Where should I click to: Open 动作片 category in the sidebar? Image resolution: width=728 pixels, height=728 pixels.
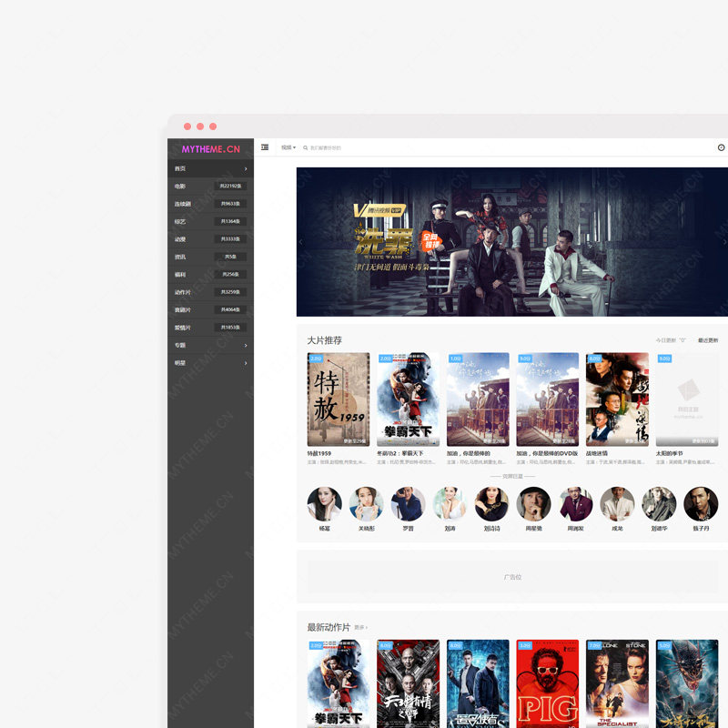[211, 292]
